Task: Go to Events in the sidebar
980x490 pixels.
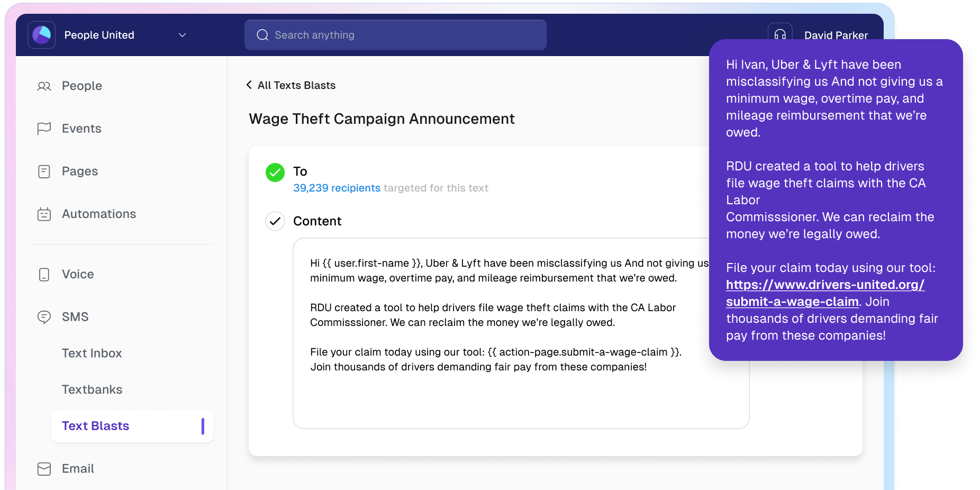Action: [81, 129]
